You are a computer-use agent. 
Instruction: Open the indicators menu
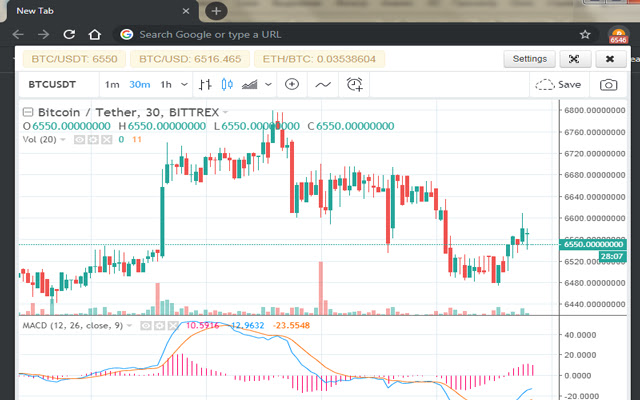point(323,84)
